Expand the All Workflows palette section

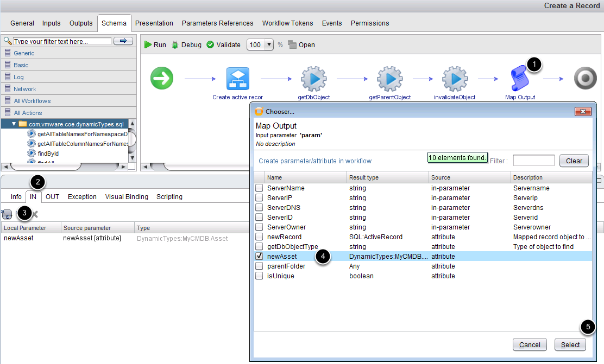[69, 101]
